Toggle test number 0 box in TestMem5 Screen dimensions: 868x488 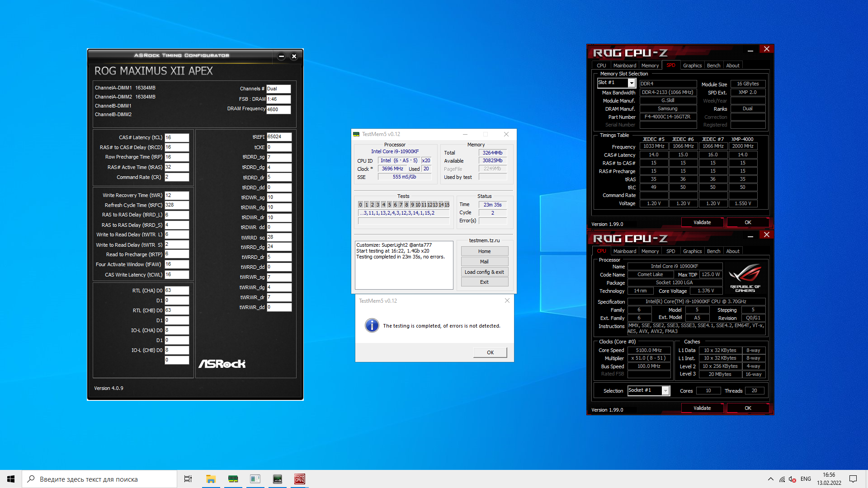(360, 205)
